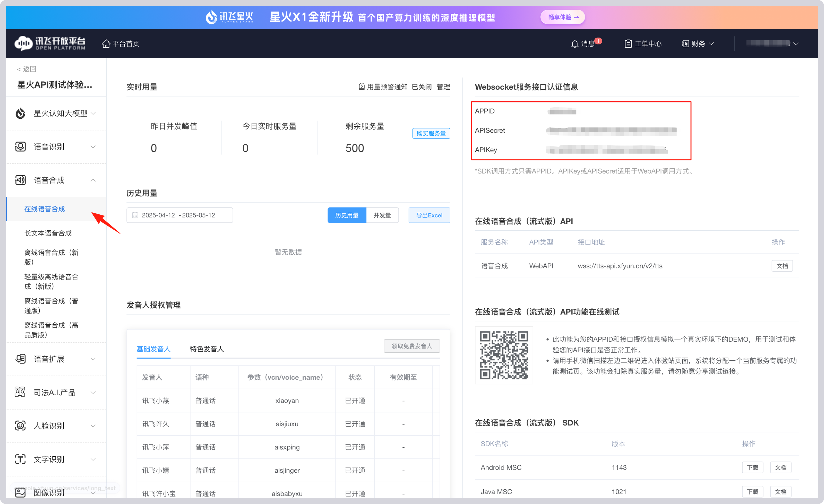Click the 司法A.I.产品 scales icon
824x504 pixels.
20,392
